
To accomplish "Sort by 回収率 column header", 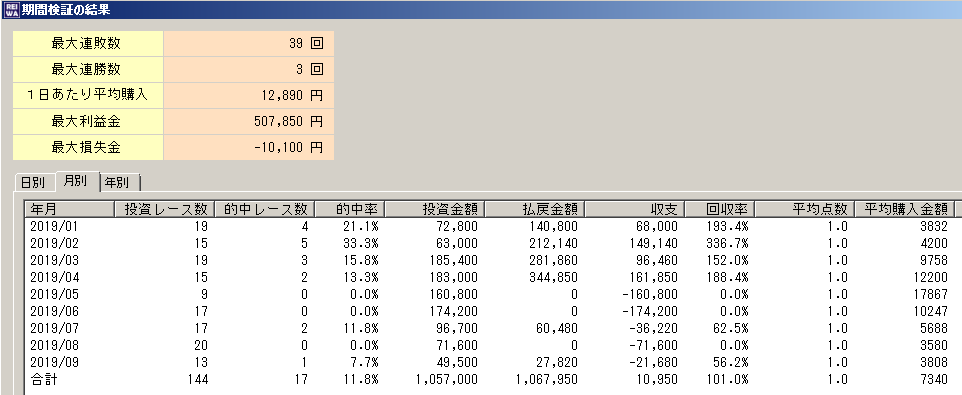I will (x=719, y=209).
